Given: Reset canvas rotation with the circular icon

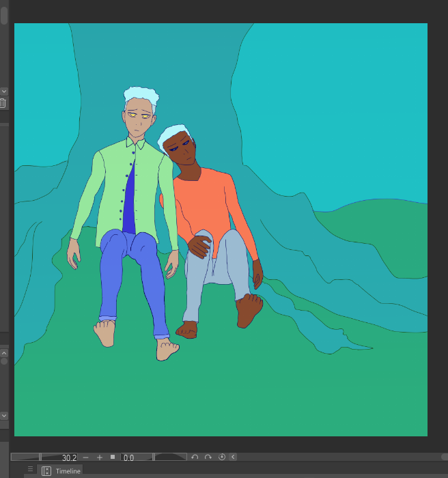Looking at the screenshot, I should tap(222, 457).
